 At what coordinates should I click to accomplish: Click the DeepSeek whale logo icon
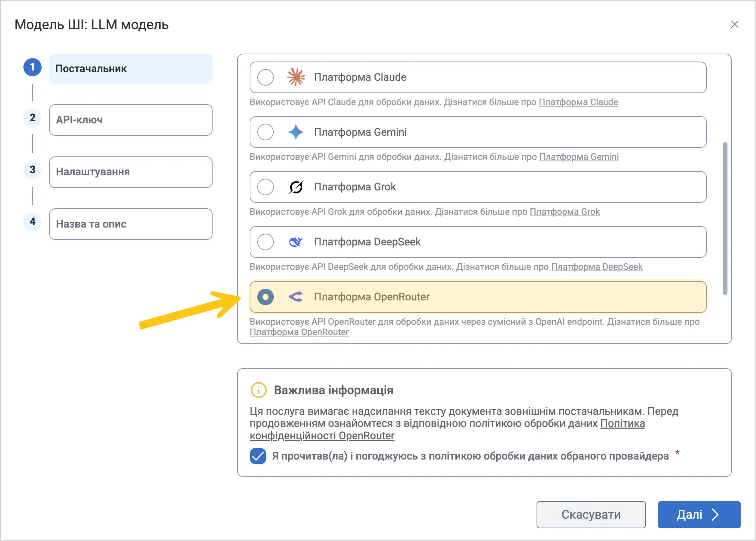point(296,242)
